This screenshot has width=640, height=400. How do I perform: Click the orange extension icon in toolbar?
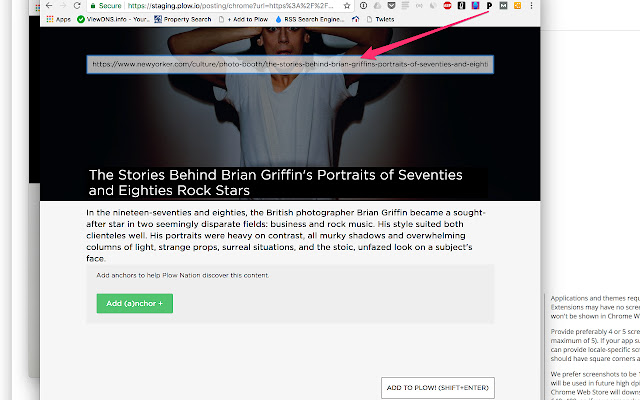[517, 5]
